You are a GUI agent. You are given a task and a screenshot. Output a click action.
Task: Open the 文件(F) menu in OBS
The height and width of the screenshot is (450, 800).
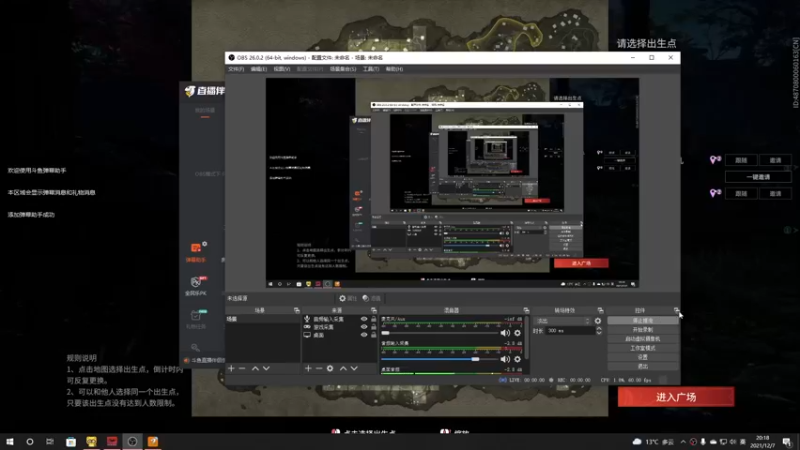pyautogui.click(x=236, y=69)
